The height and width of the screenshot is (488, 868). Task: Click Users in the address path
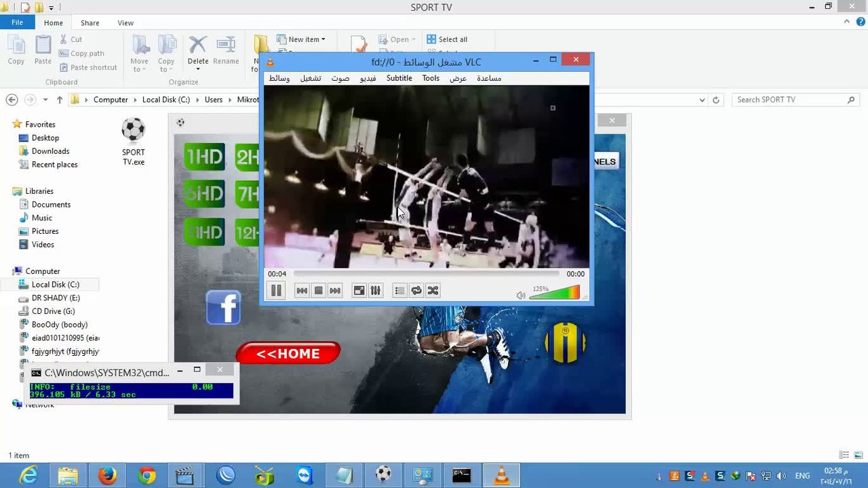point(214,100)
